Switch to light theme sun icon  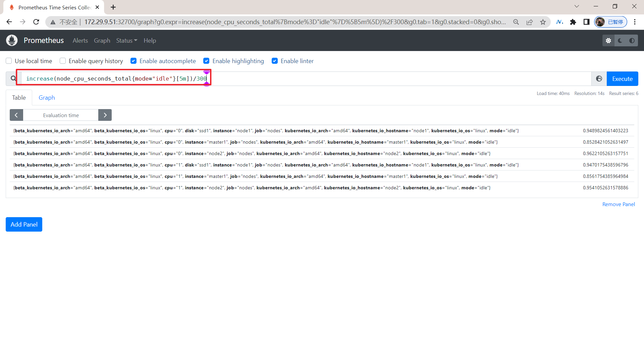[x=608, y=41]
